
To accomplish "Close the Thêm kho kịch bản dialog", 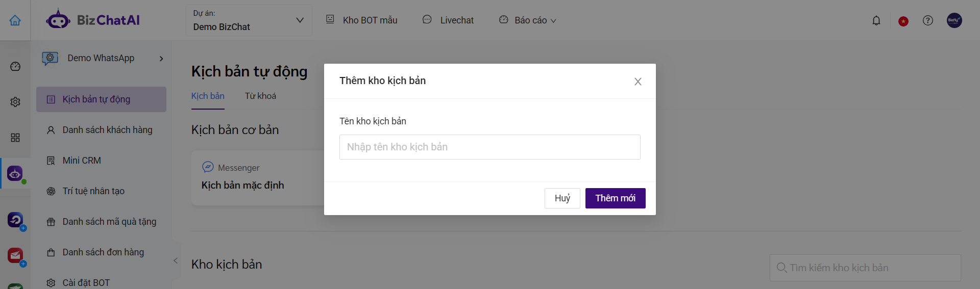I will click(x=638, y=82).
